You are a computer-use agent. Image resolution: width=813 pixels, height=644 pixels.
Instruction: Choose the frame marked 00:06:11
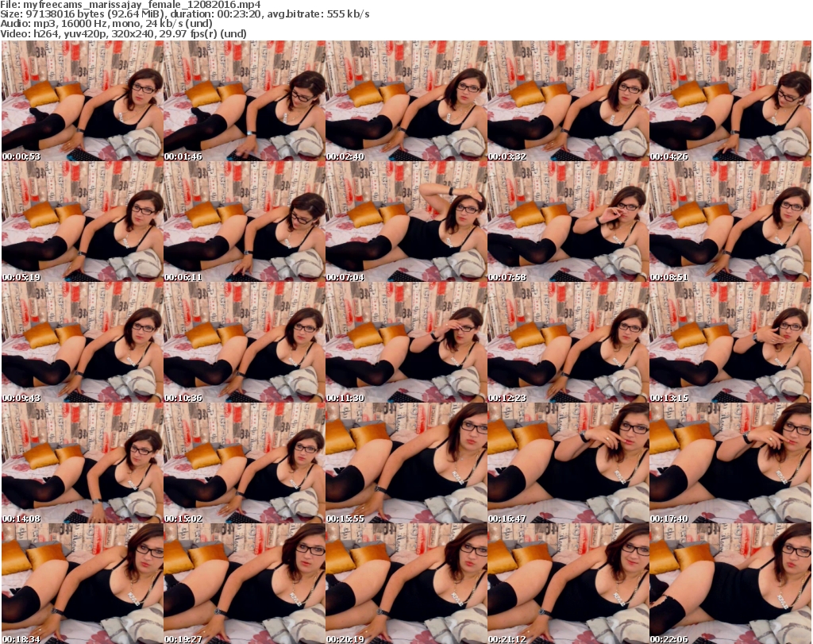(245, 222)
